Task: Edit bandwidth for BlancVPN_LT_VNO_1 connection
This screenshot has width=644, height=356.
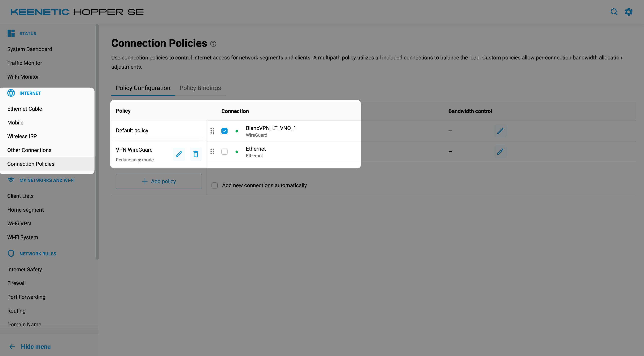Action: tap(500, 131)
